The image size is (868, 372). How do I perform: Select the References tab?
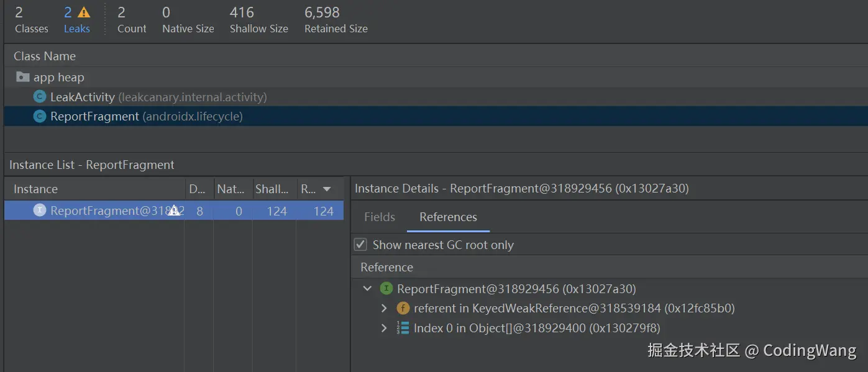pos(448,217)
